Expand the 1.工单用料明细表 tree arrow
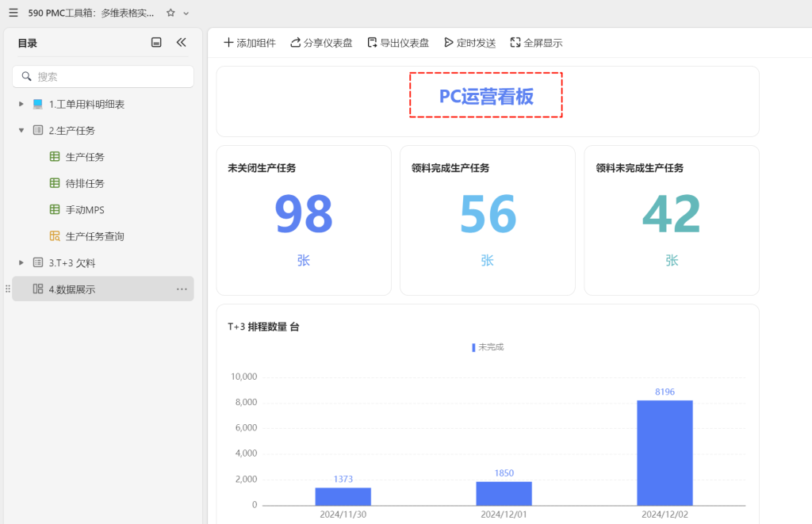Image resolution: width=812 pixels, height=524 pixels. tap(21, 104)
